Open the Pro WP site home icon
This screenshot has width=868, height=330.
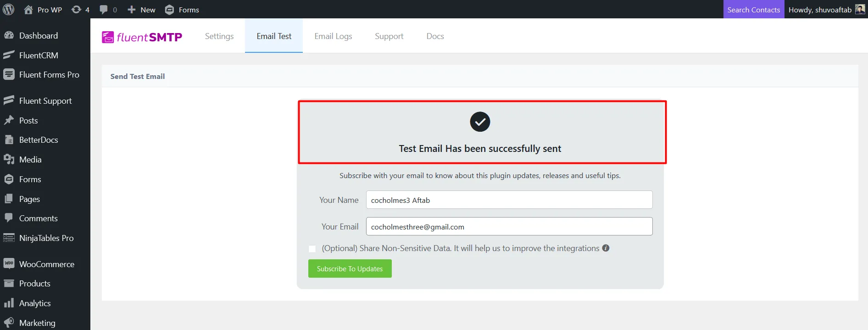(28, 9)
